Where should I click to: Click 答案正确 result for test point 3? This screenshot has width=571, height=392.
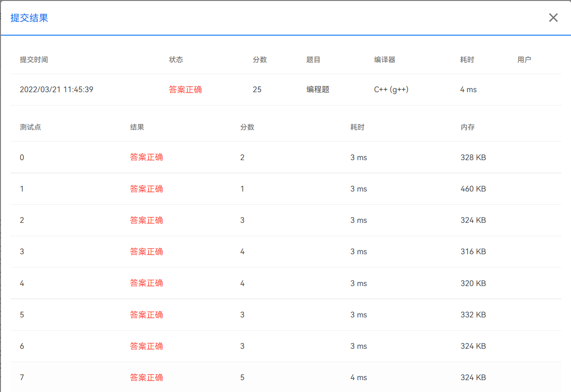[146, 251]
